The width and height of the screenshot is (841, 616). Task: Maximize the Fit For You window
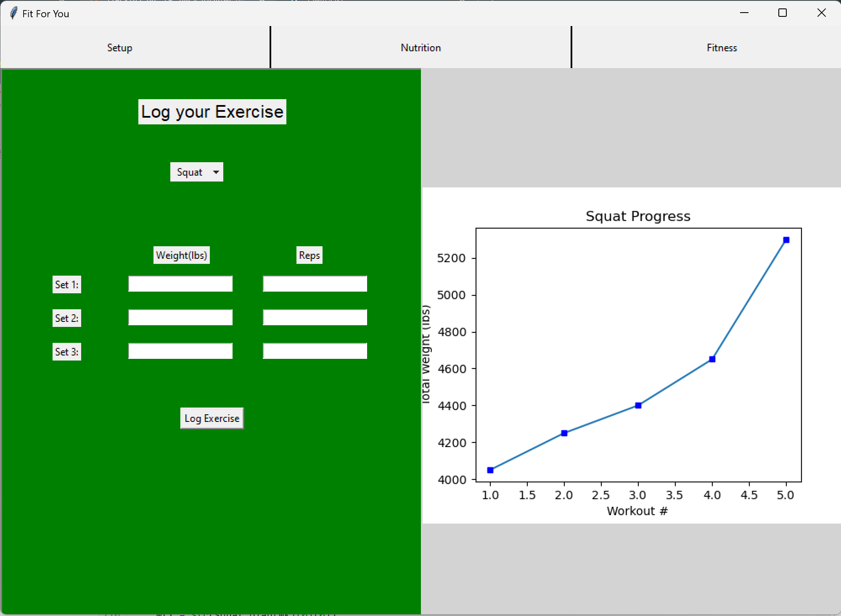click(x=783, y=13)
